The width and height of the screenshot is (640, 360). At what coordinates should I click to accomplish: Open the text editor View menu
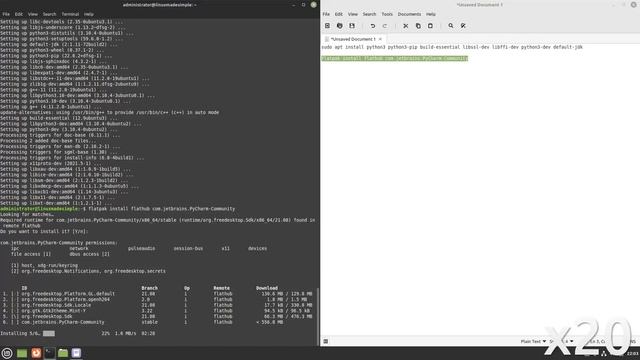(x=353, y=14)
